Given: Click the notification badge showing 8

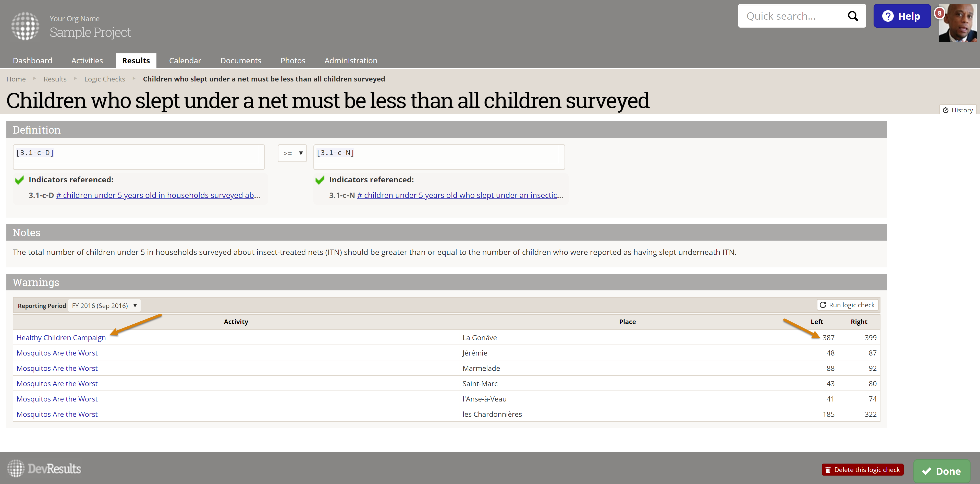Looking at the screenshot, I should [939, 13].
